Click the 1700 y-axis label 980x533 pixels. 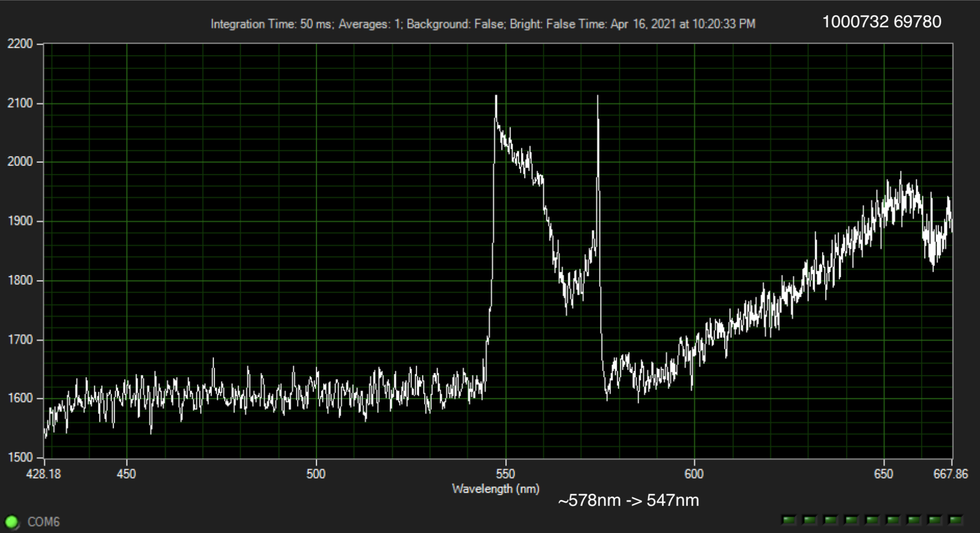click(x=20, y=339)
